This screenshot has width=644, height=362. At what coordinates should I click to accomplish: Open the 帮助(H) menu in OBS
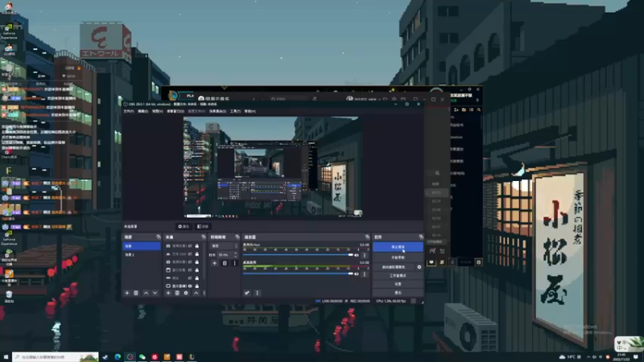pos(250,111)
